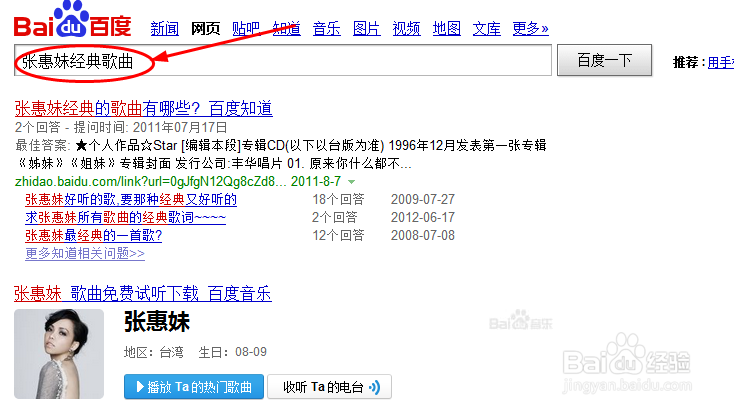The width and height of the screenshot is (734, 411).
Task: Open the 贴吧 tab
Action: [246, 29]
